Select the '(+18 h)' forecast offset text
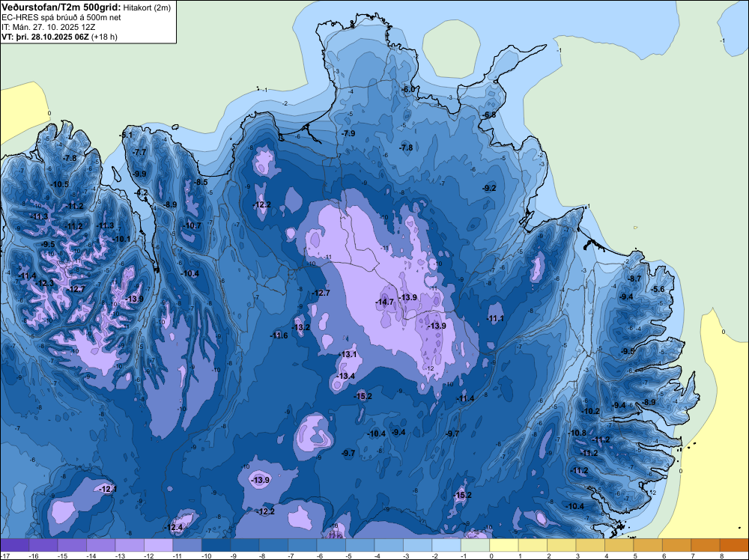This screenshot has width=749, height=560. 103,37
